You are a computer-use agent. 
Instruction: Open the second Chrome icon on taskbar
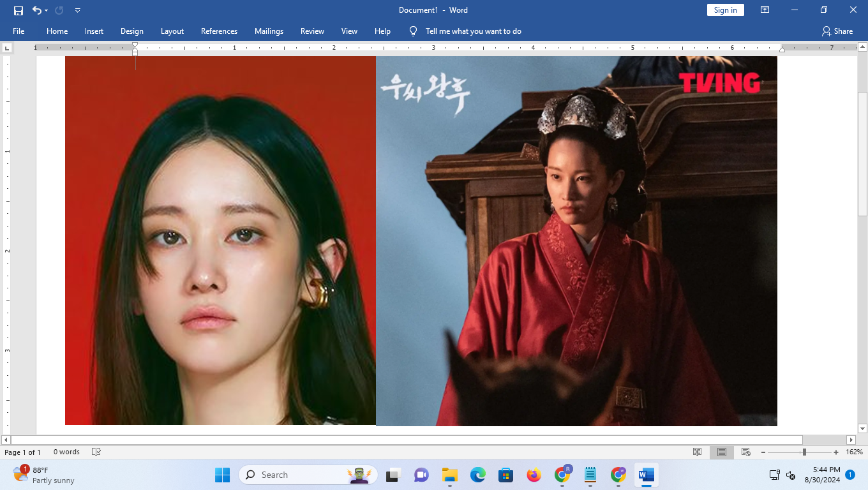tap(618, 475)
